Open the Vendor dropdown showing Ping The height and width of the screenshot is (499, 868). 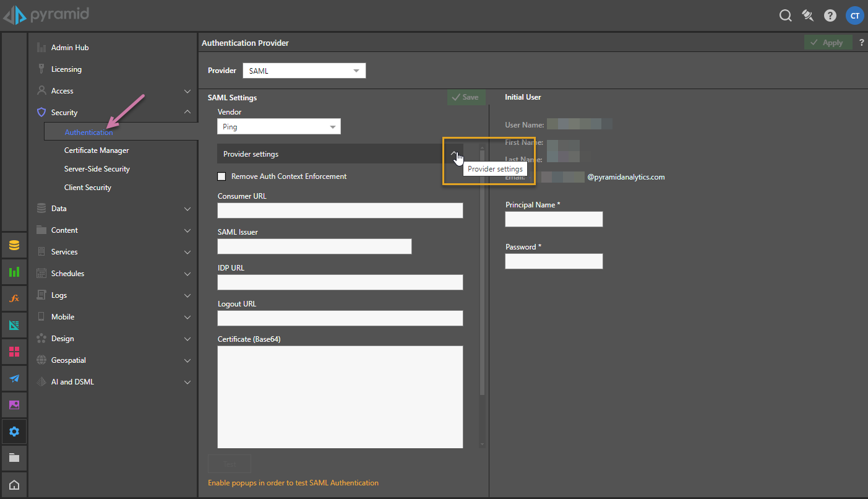[x=278, y=127]
